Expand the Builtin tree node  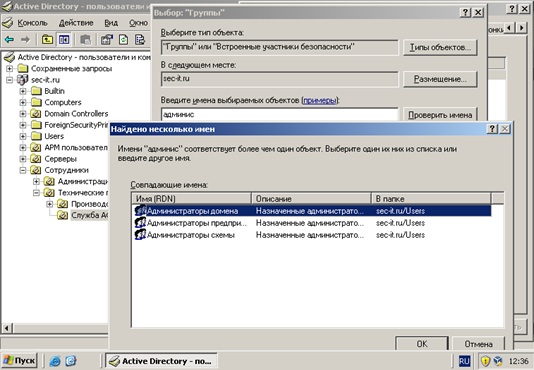click(23, 91)
